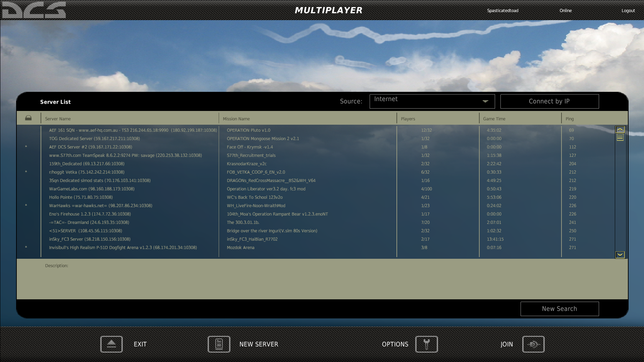This screenshot has height=362, width=644.
Task: Click game time 13:41:15
Action: pos(495,239)
